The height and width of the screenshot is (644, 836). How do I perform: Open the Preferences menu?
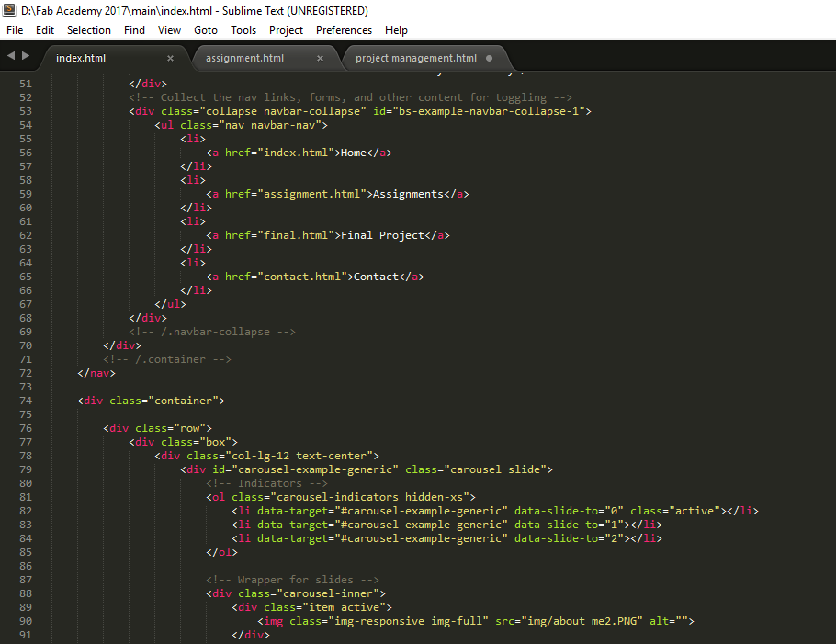point(344,30)
